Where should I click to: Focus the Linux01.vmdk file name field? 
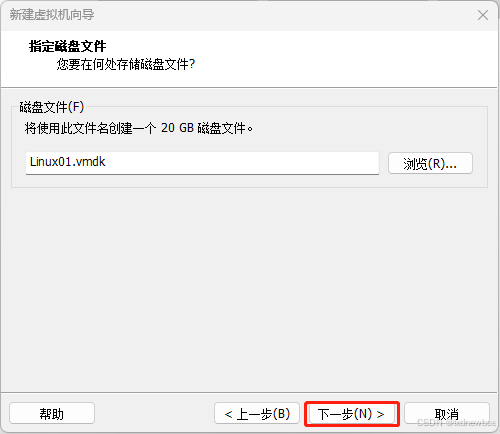click(202, 163)
